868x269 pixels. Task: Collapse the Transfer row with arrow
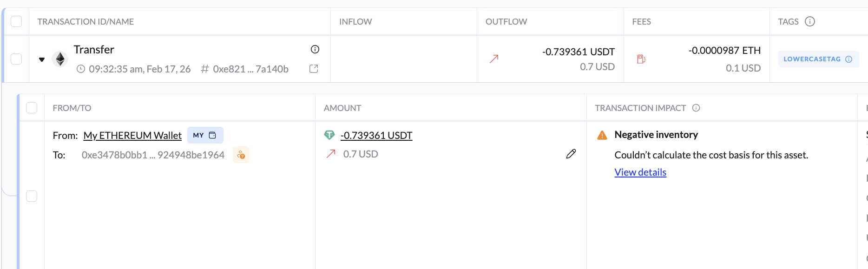tap(42, 59)
